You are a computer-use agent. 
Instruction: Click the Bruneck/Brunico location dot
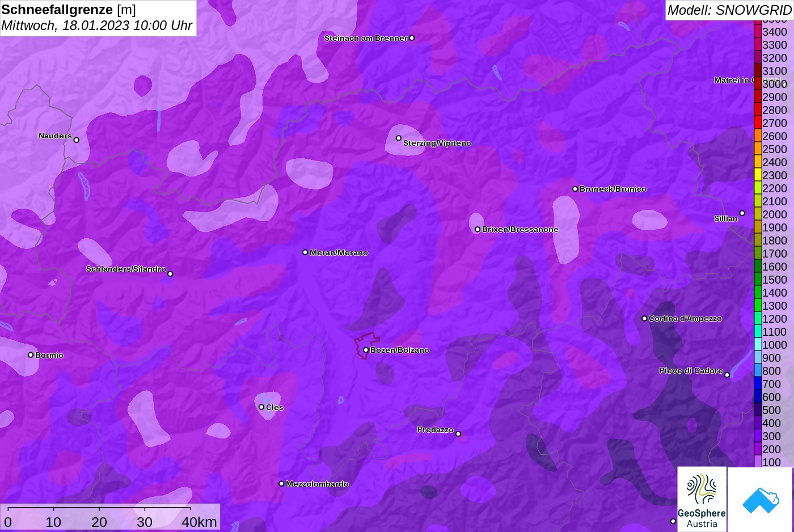[x=575, y=189]
